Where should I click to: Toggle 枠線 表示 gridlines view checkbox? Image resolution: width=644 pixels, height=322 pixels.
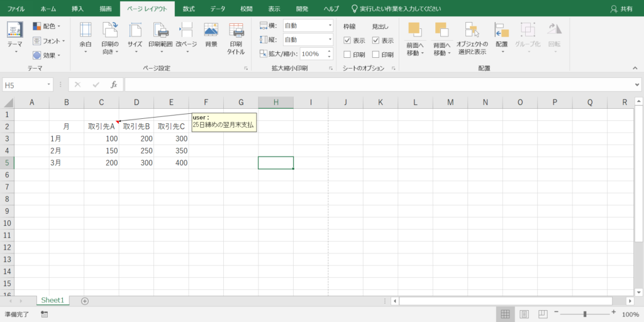[347, 41]
